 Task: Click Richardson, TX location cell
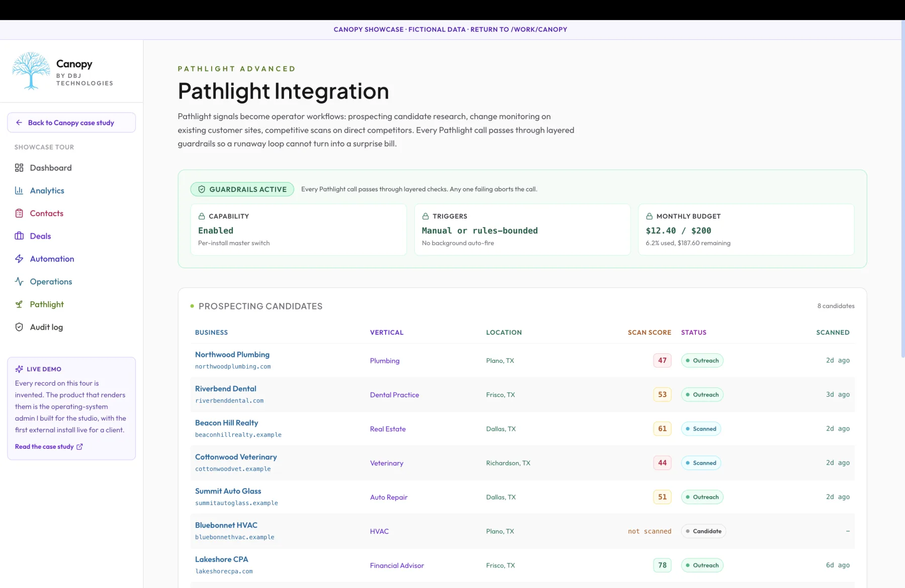tap(508, 463)
